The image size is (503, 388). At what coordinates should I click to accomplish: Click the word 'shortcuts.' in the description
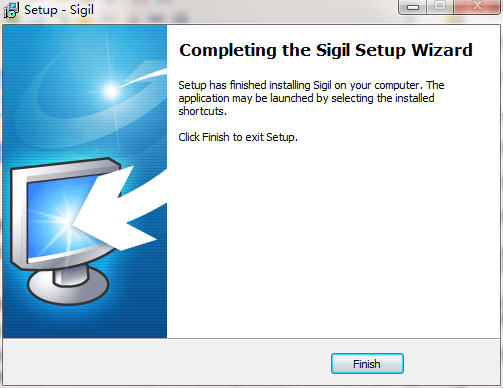[203, 111]
